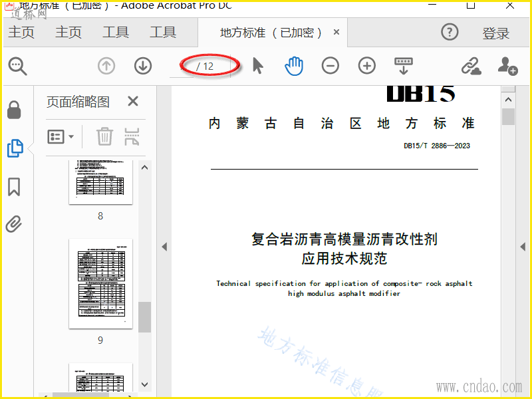Click the share link cloud icon
Viewport: 532px width, 399px height.
pyautogui.click(x=471, y=66)
